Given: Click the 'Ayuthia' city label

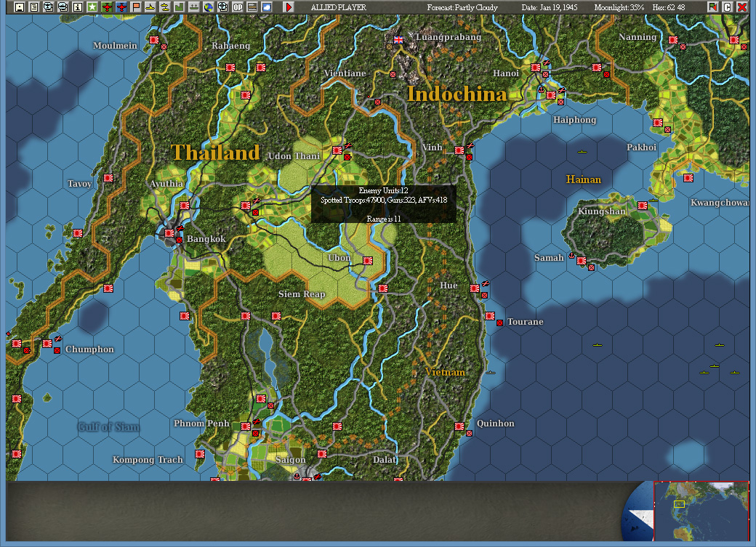Looking at the screenshot, I should [166, 184].
